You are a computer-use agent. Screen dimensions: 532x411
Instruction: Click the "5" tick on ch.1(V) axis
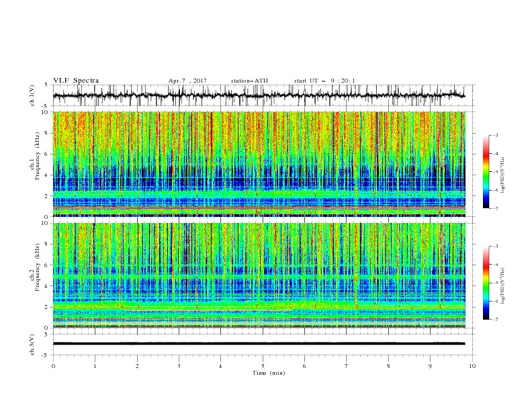(47, 85)
